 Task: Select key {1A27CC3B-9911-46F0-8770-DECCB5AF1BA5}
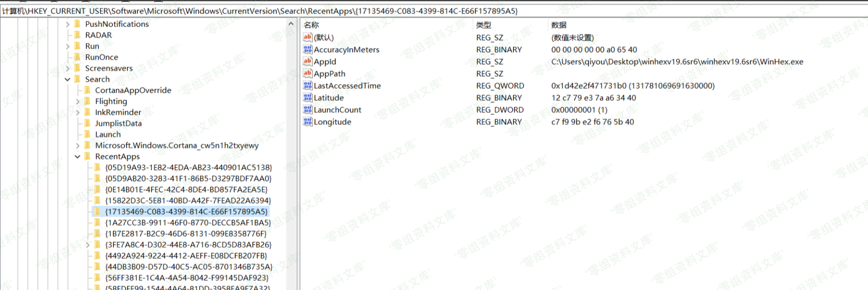coord(187,222)
